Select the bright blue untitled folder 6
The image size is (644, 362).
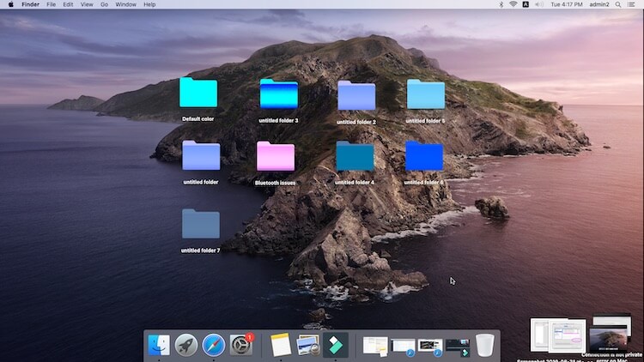[x=424, y=155]
